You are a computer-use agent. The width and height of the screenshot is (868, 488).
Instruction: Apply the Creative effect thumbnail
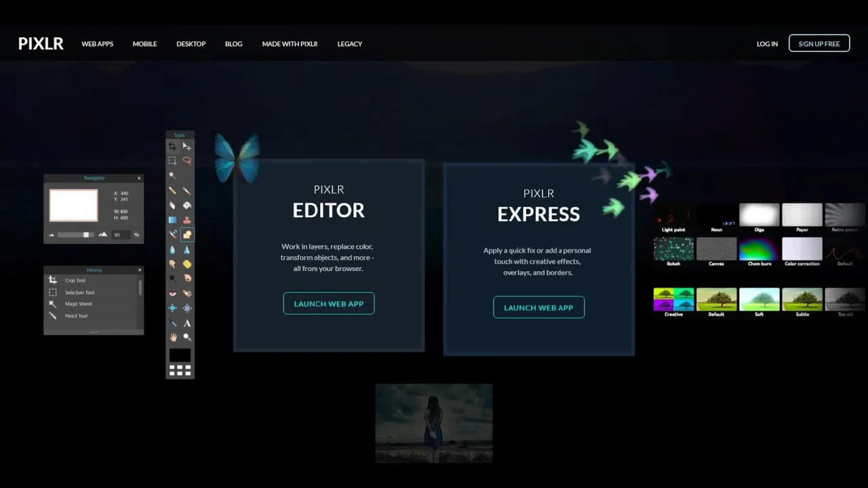pos(673,300)
